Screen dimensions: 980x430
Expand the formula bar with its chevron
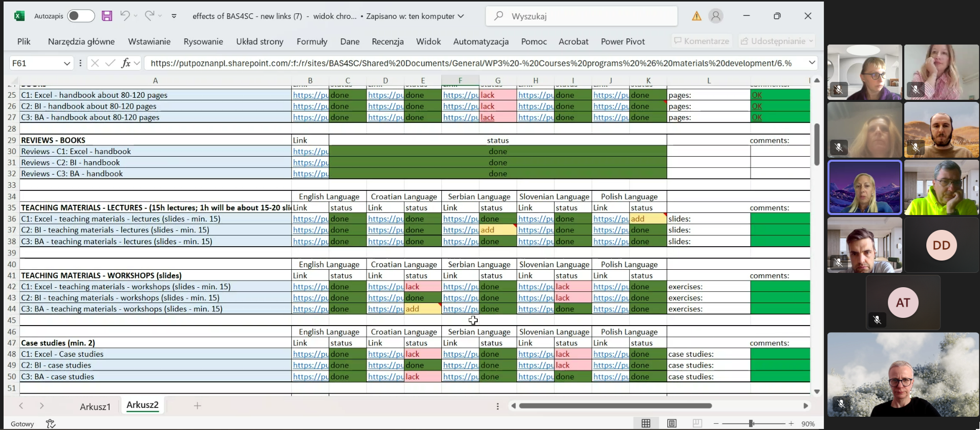click(812, 62)
